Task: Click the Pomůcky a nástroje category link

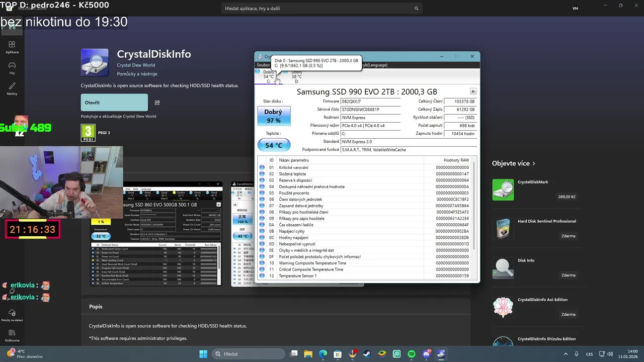Action: click(x=137, y=74)
